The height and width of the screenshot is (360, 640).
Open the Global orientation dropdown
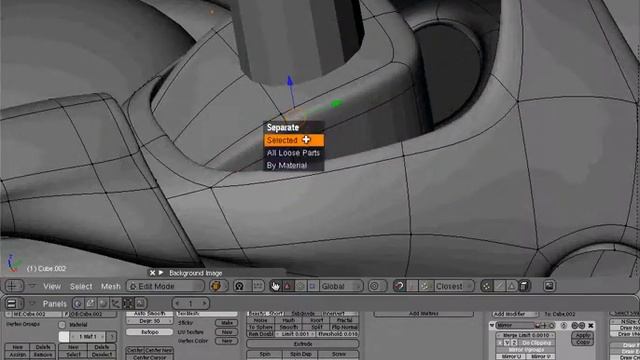(341, 286)
